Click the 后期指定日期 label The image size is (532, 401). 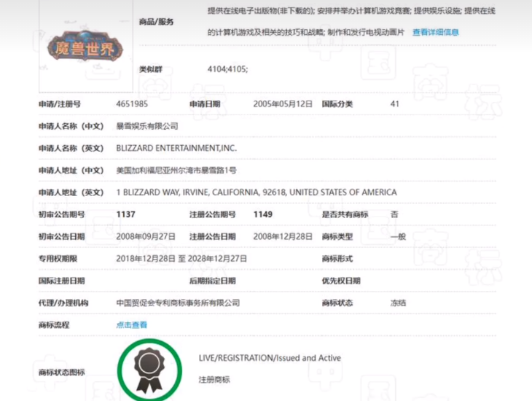click(x=212, y=281)
